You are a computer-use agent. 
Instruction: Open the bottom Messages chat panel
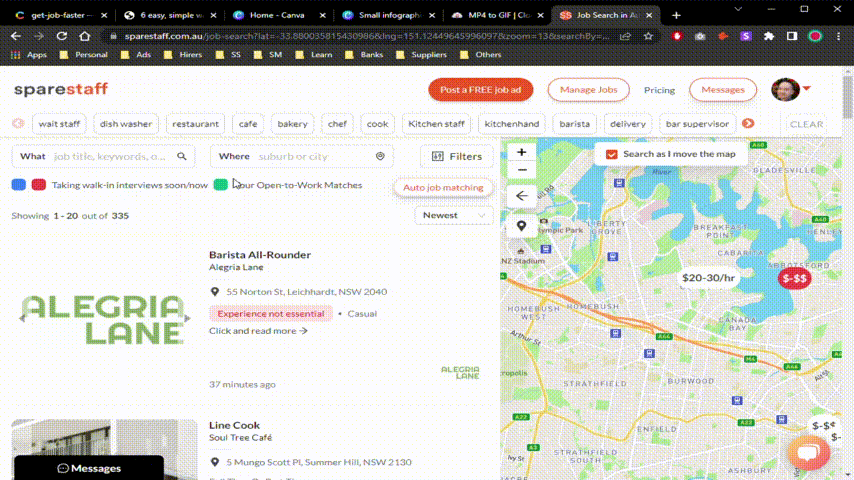[x=89, y=468]
